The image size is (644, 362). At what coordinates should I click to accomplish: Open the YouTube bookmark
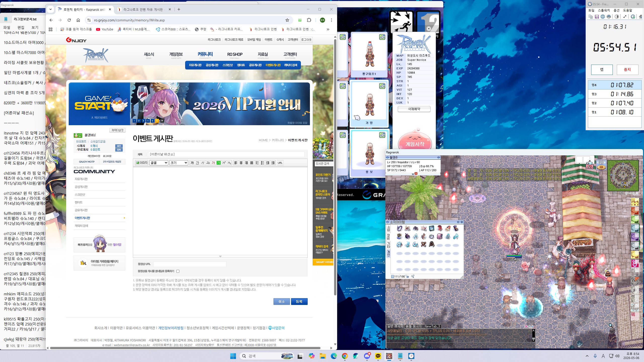(x=105, y=29)
